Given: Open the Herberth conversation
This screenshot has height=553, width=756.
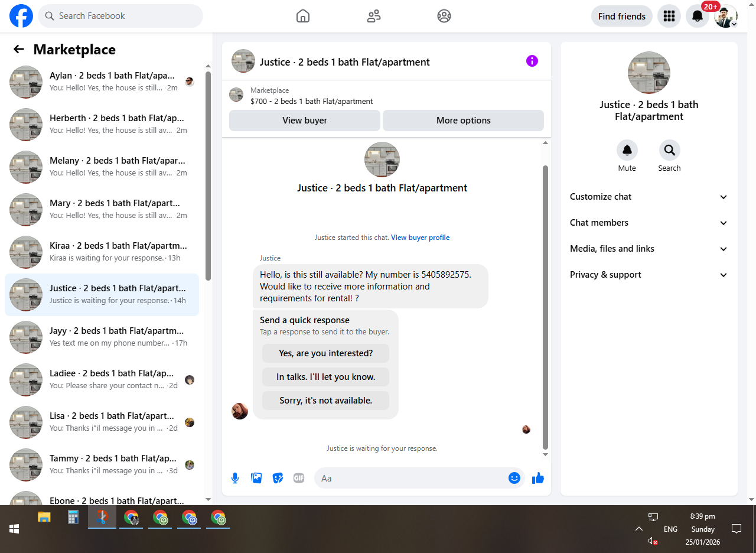Looking at the screenshot, I should click(102, 125).
